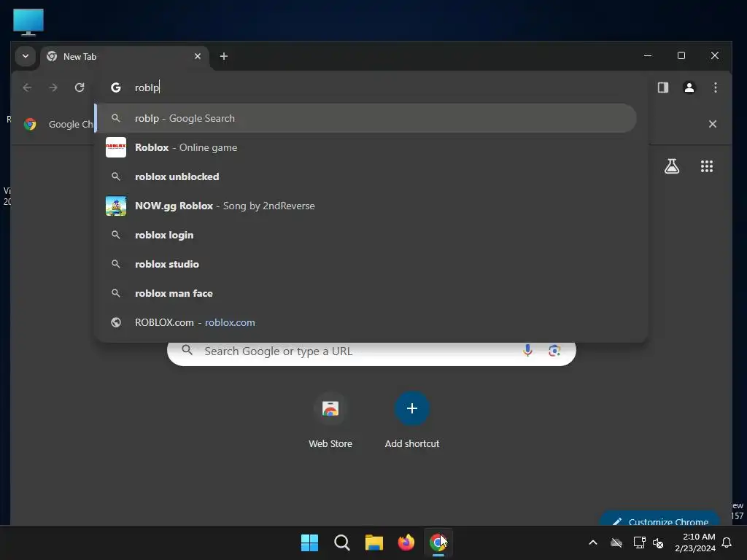Select the New Tab tab
This screenshot has width=747, height=560.
[124, 57]
